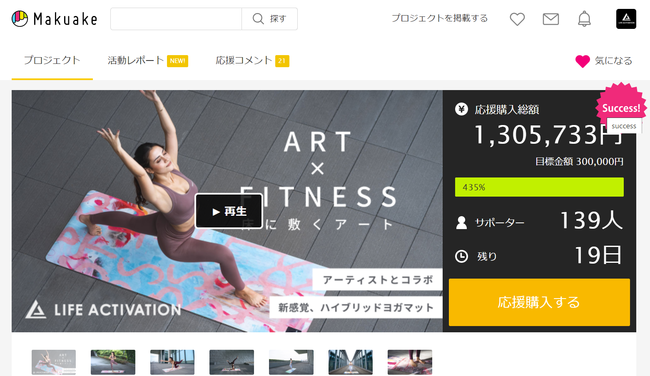Click the Makuake logo

54,19
